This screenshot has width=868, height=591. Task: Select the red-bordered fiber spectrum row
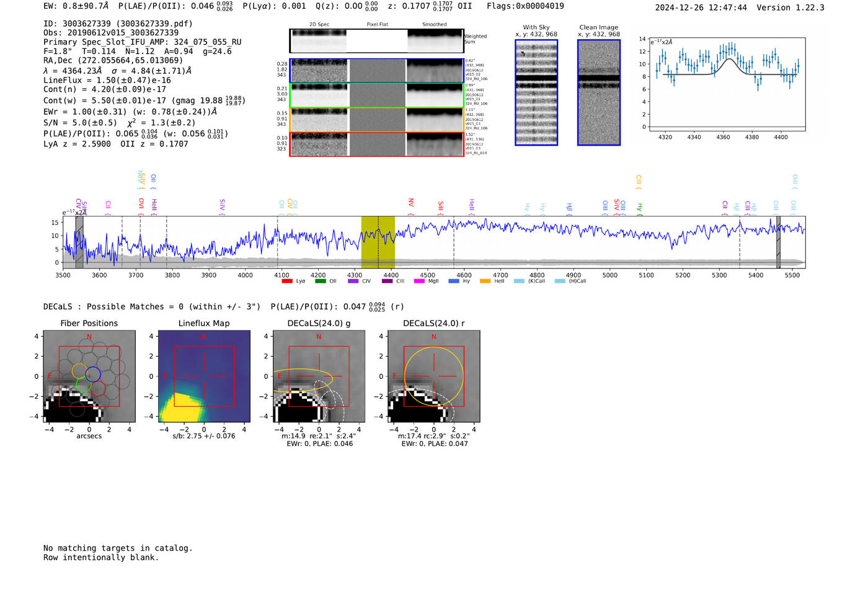(376, 144)
